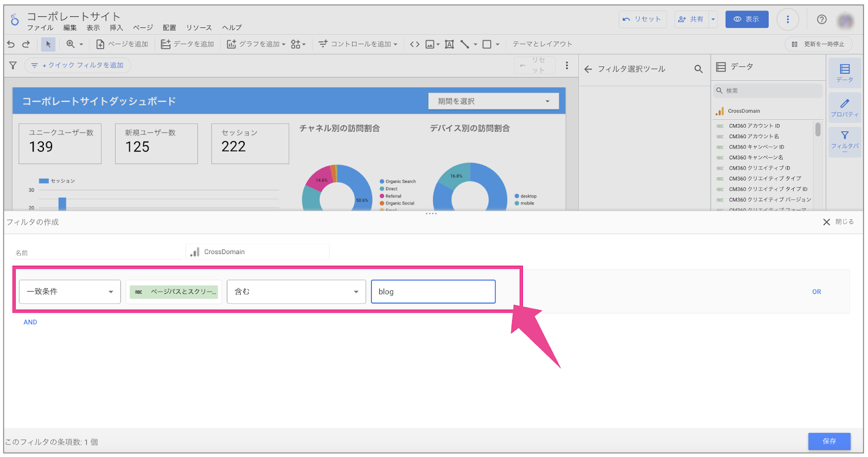Viewport: 868px width, 457px height.
Task: Open the date range selector dropdown
Action: pyautogui.click(x=494, y=101)
